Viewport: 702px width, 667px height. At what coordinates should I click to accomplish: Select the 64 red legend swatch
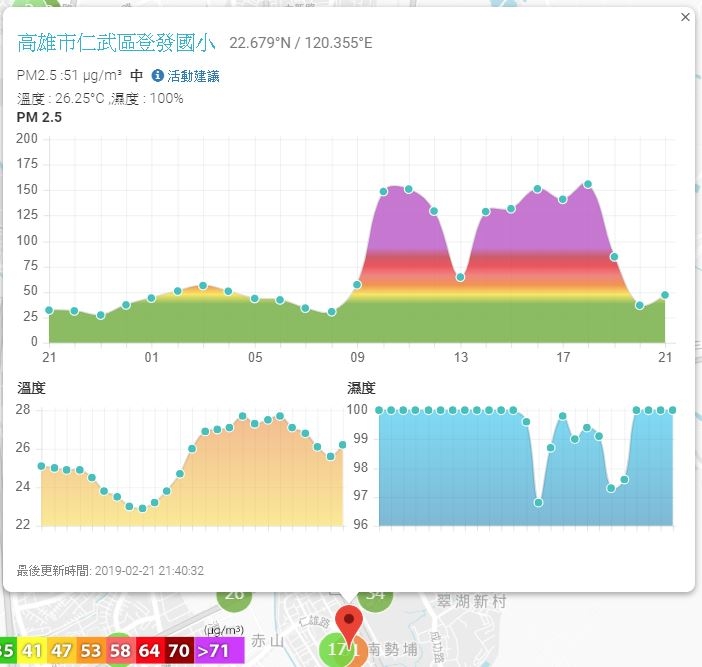click(x=150, y=650)
